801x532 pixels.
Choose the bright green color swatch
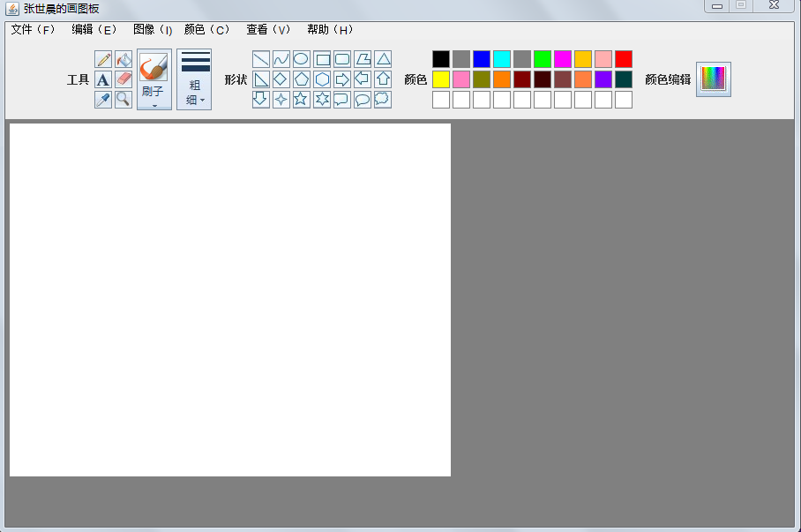(543, 59)
